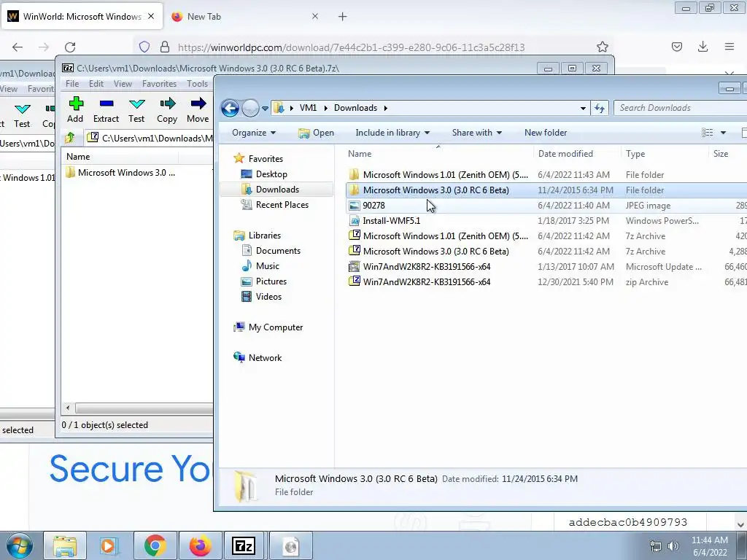The image size is (747, 560).
Task: Switch to WinWorld Microsoft Windows tab
Action: tap(82, 17)
